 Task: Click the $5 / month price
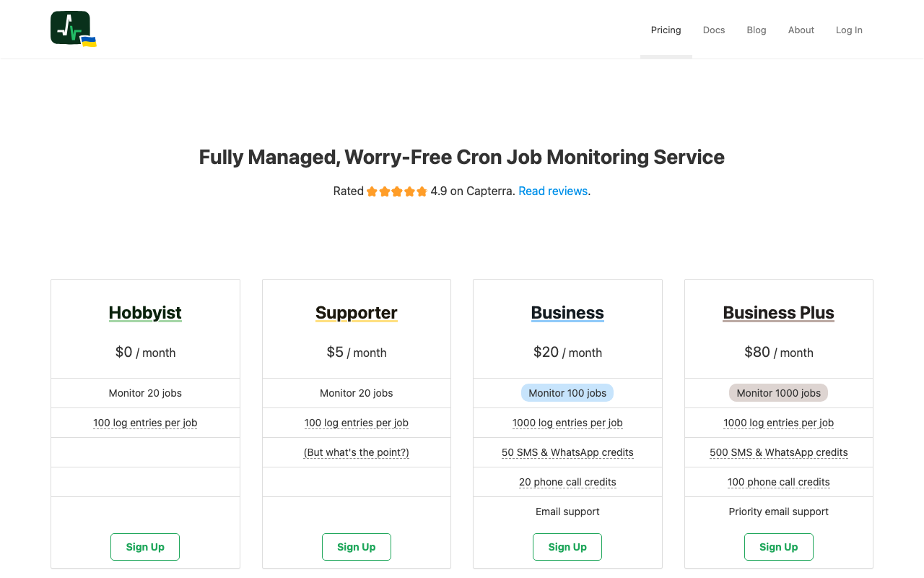(357, 353)
